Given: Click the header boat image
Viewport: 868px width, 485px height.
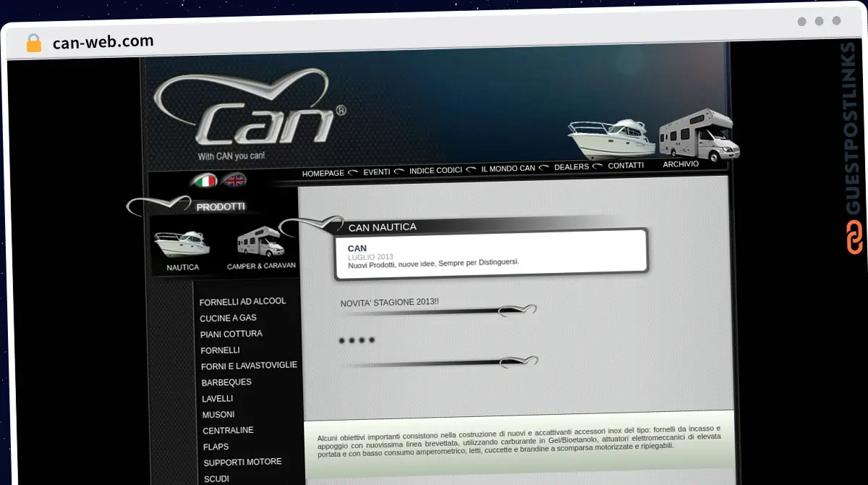Looking at the screenshot, I should [x=610, y=139].
